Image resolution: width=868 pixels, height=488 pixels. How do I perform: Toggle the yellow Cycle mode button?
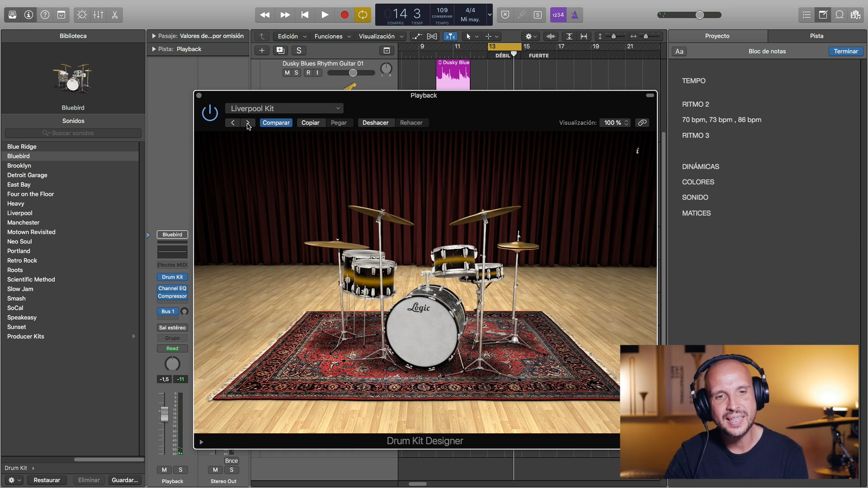(x=362, y=15)
